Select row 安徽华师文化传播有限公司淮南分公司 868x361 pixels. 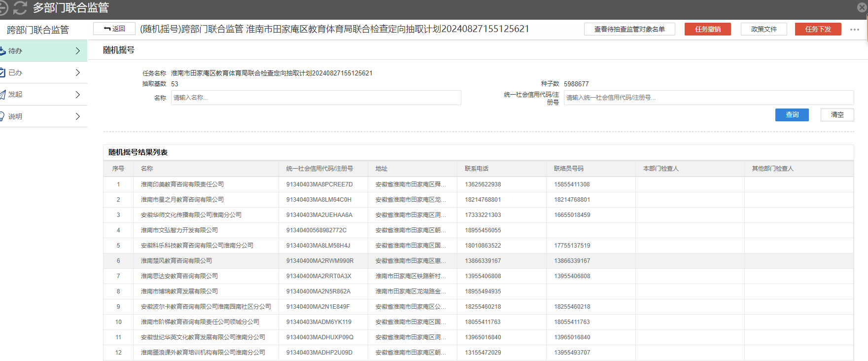(478, 215)
